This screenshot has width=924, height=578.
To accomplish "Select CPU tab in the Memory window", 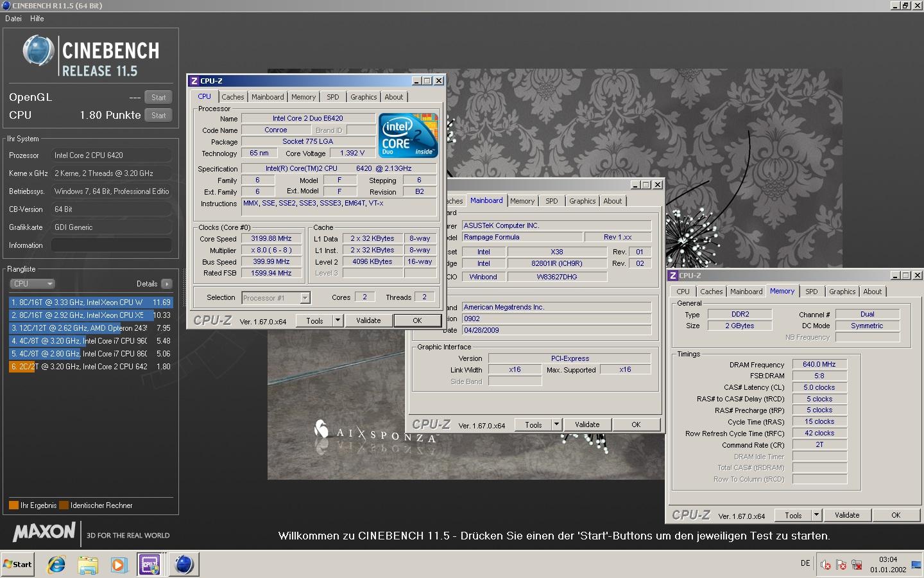I will (683, 292).
